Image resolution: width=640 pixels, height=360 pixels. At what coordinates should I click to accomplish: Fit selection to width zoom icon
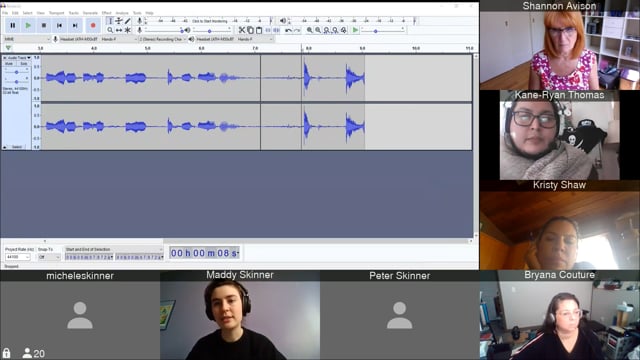click(x=327, y=30)
